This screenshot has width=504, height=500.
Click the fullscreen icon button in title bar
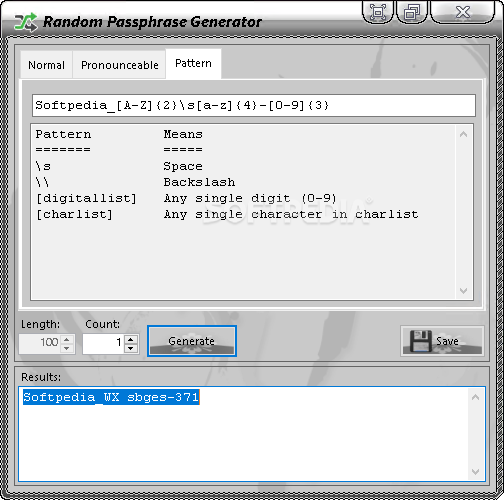click(378, 12)
